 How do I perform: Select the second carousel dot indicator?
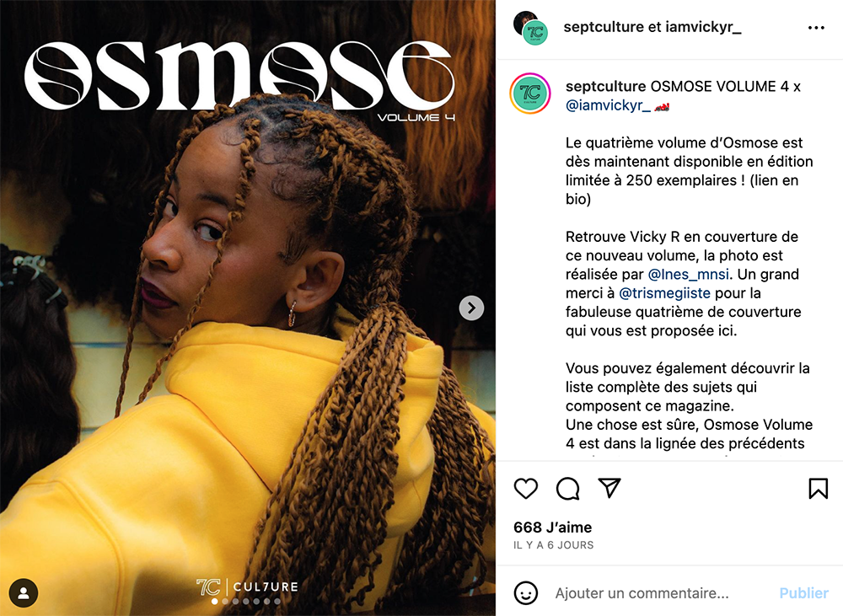pos(225,602)
